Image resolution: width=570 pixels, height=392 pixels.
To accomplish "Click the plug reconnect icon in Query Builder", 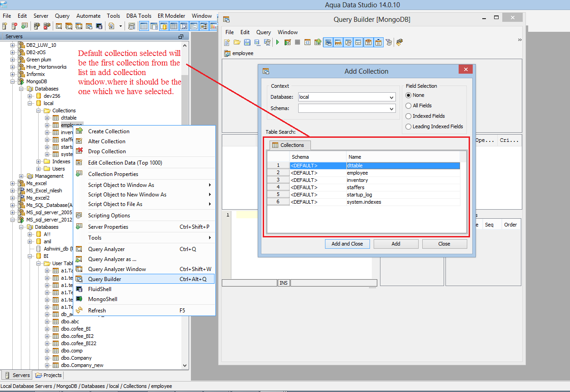I will point(400,42).
